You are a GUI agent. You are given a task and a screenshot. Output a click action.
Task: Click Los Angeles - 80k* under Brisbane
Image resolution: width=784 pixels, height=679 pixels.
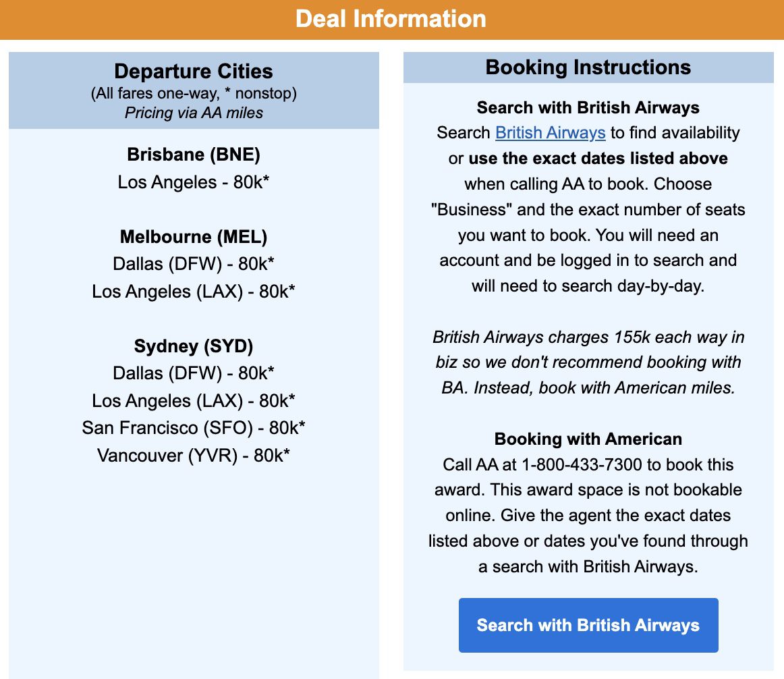click(x=194, y=182)
